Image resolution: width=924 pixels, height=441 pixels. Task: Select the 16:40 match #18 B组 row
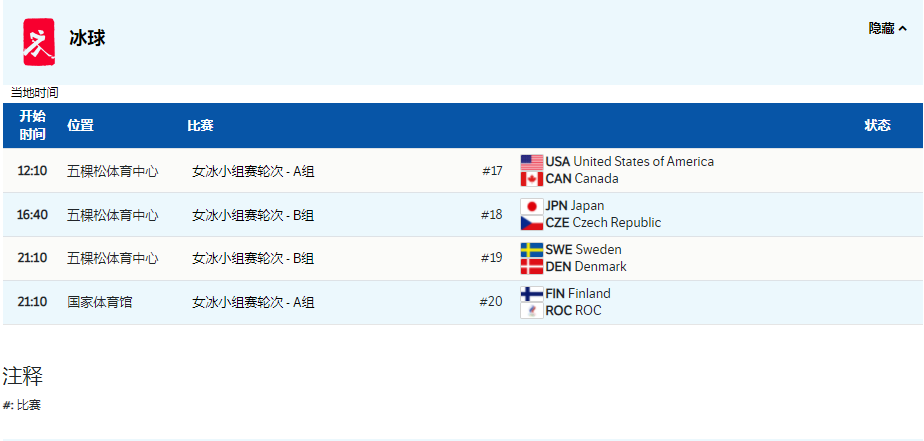(x=253, y=215)
